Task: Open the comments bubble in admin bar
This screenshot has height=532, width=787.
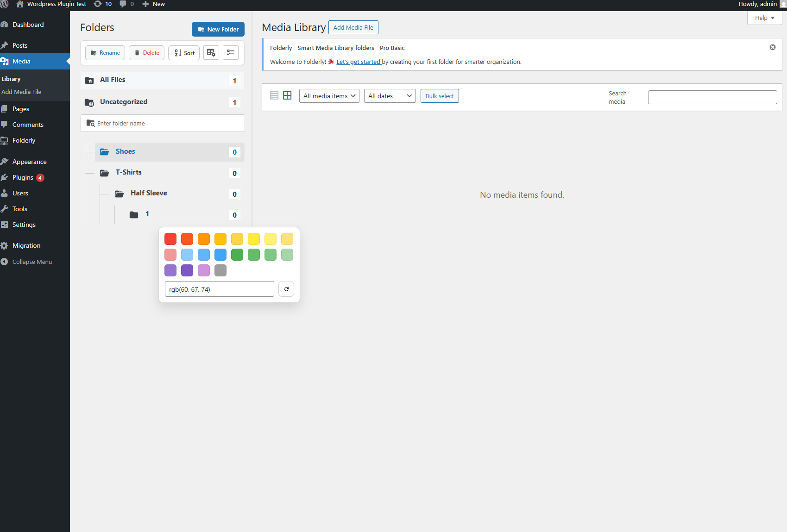Action: pos(126,4)
